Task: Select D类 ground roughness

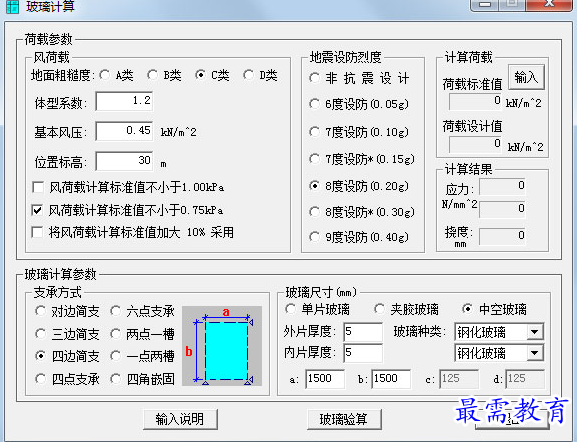Action: 248,75
